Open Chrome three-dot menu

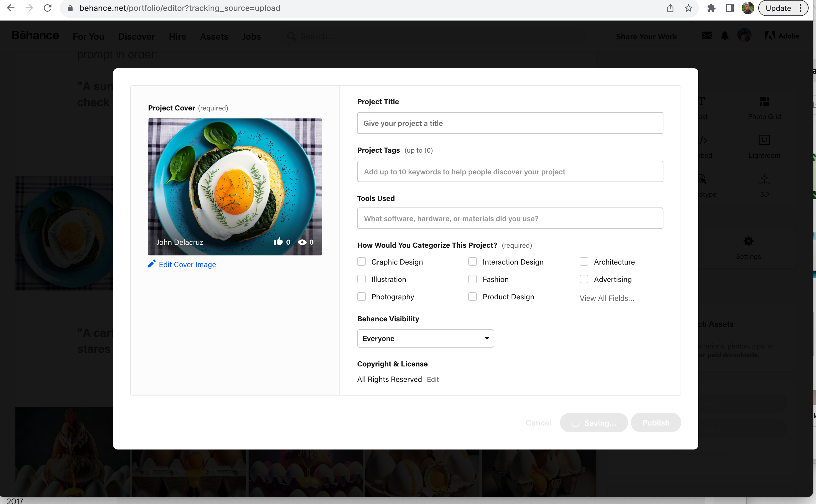point(801,8)
